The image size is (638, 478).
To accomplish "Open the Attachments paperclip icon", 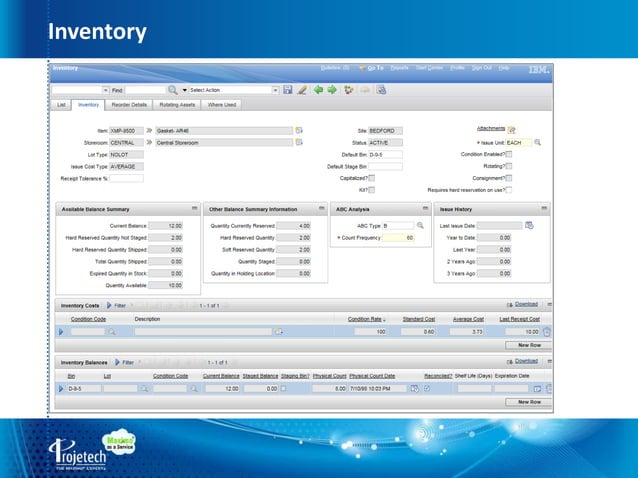I will coord(511,130).
